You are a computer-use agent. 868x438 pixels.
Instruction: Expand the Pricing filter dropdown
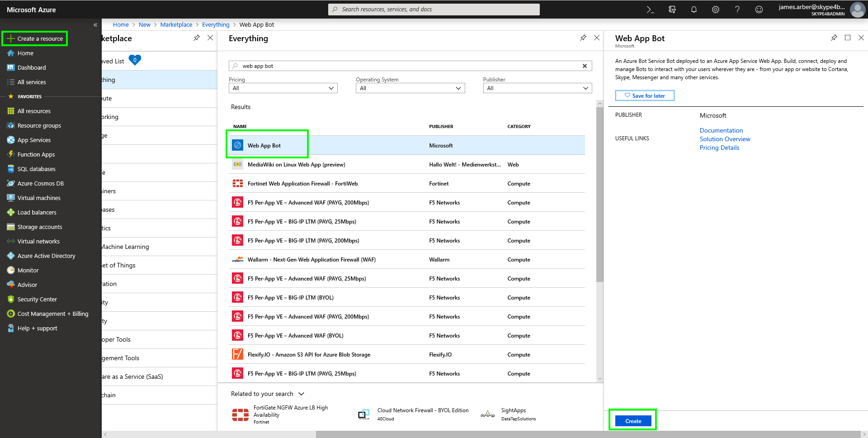[x=283, y=88]
